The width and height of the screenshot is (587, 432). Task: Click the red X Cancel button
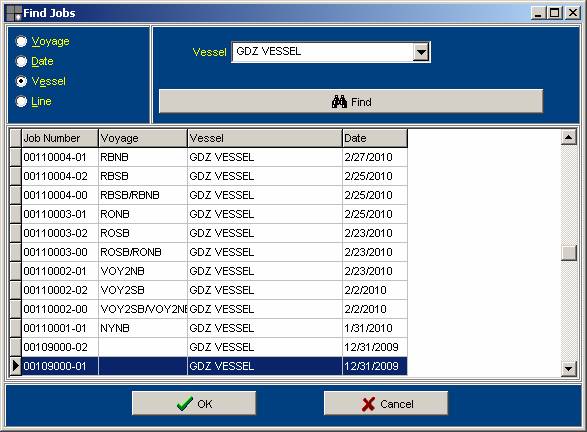386,404
